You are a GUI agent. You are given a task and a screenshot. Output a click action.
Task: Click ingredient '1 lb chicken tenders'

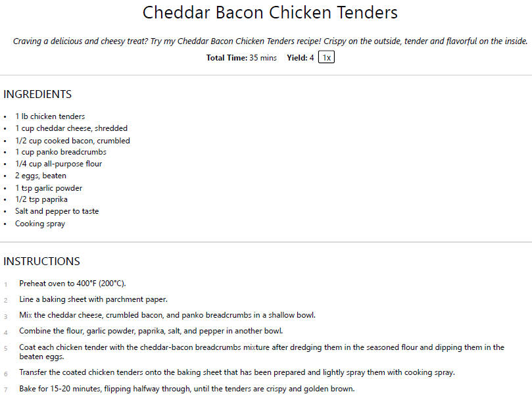(x=50, y=116)
